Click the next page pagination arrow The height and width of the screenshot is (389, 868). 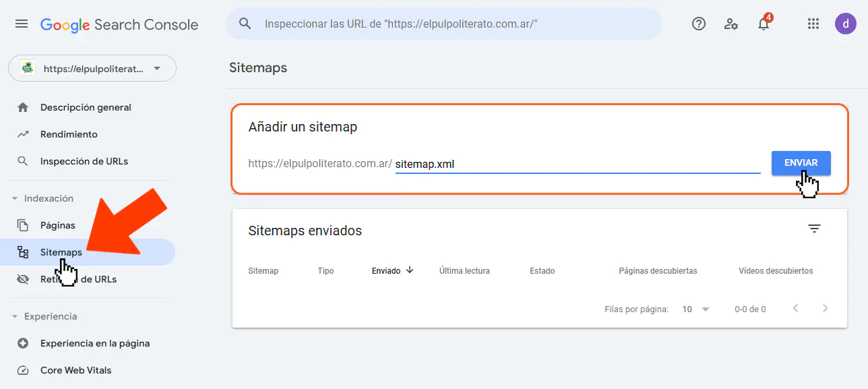(825, 308)
